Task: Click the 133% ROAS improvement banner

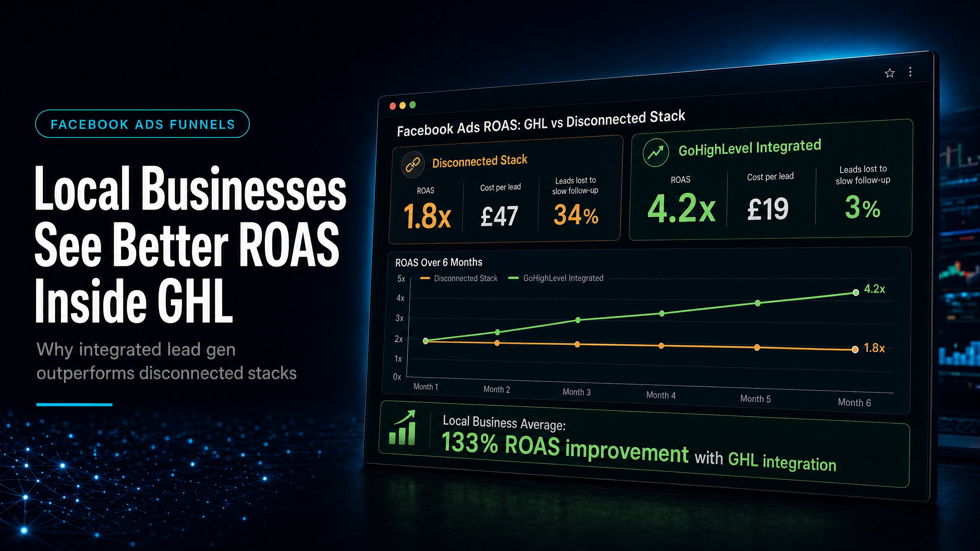Action: [644, 444]
